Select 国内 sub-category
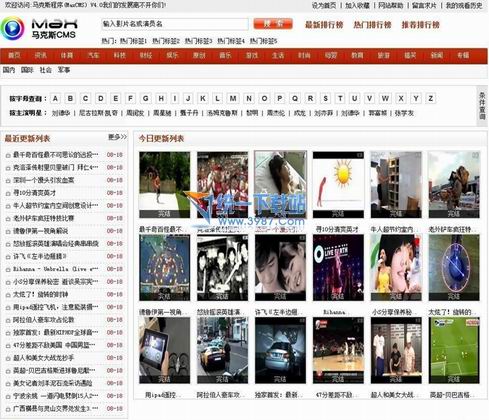The image size is (489, 420). pos(9,70)
